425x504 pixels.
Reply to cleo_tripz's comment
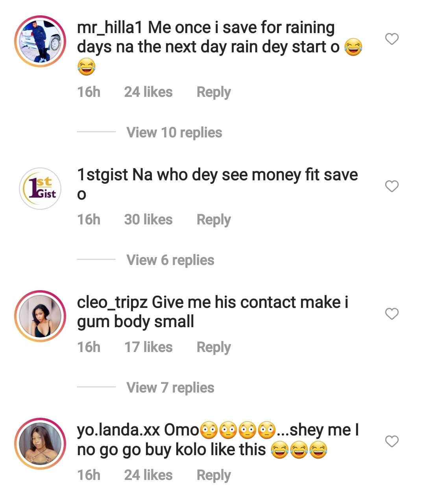[x=213, y=347]
